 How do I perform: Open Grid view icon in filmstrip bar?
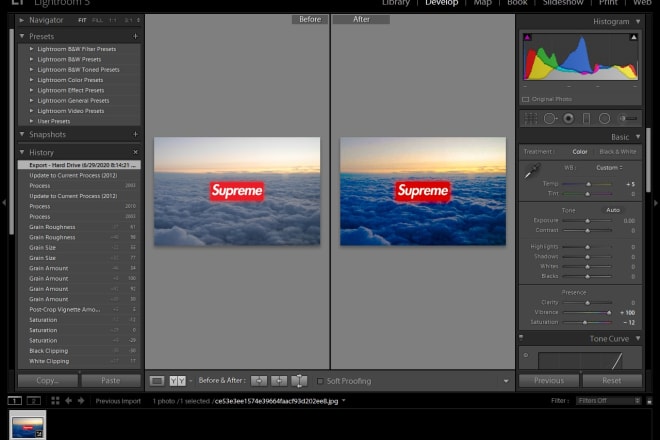coord(55,400)
